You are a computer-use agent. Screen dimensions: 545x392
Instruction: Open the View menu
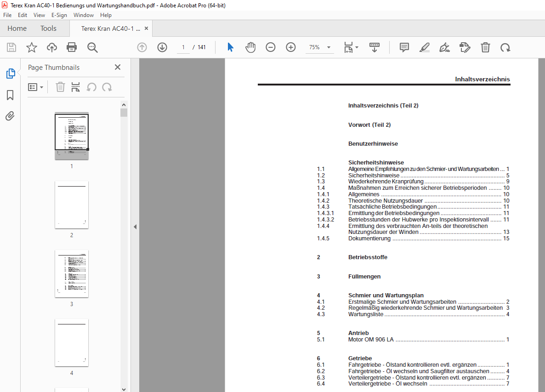[x=39, y=15]
